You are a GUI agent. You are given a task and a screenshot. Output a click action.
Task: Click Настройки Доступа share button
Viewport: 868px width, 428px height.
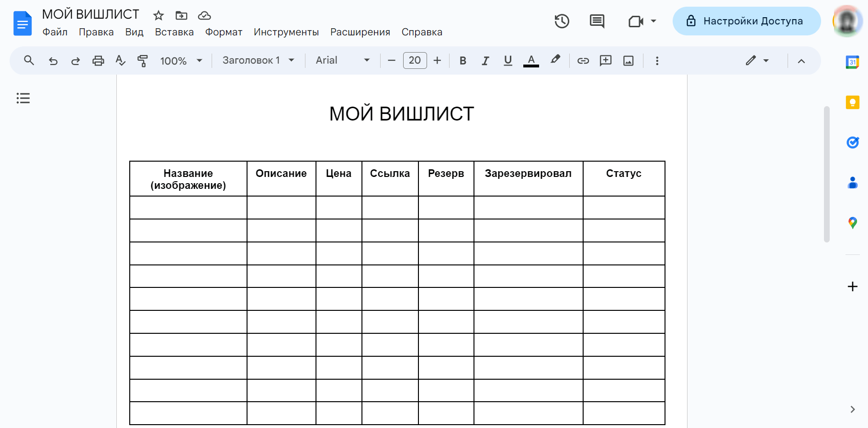tap(746, 21)
